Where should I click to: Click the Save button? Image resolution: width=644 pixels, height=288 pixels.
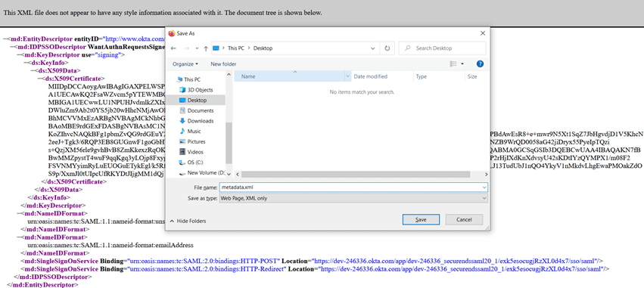click(x=421, y=219)
